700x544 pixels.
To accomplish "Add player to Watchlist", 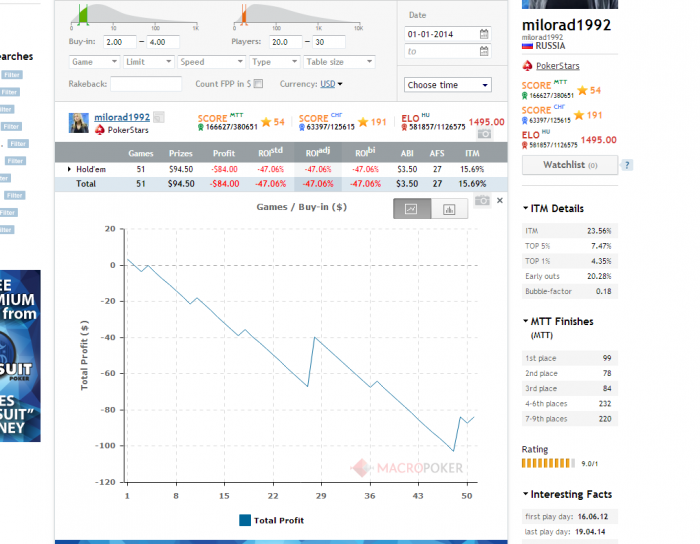I will (x=570, y=165).
